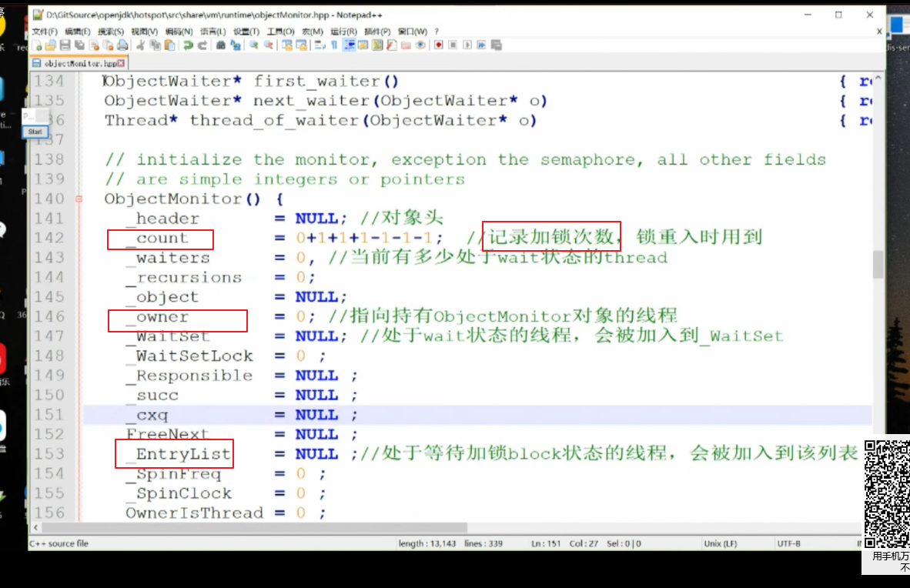Viewport: 910px width, 588px height.
Task: Toggle the highlighted indent guide icon
Action: pos(350,45)
